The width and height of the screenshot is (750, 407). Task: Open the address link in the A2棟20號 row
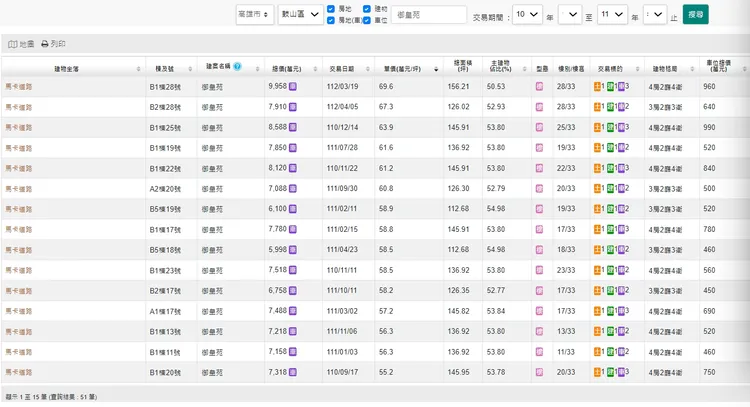coord(19,189)
